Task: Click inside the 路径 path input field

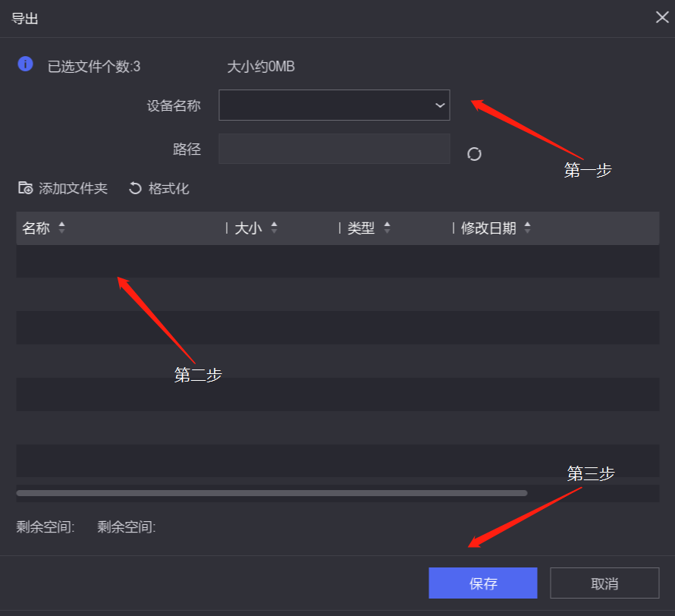Action: pos(334,149)
